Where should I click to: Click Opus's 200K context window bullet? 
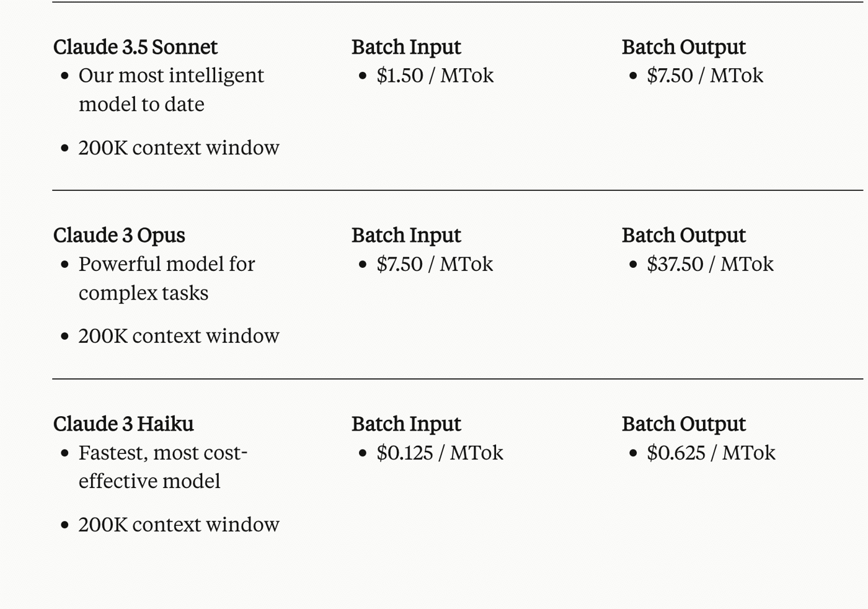179,336
